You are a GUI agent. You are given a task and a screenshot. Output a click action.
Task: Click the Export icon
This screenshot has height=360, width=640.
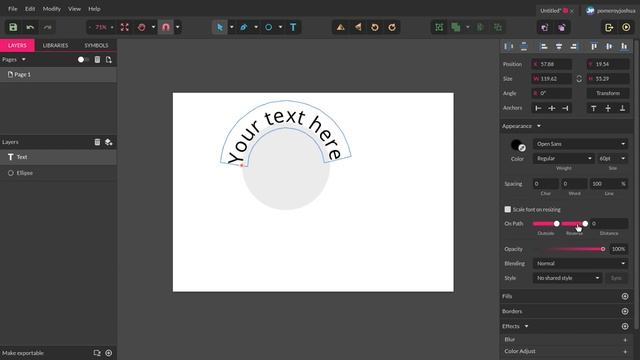[x=609, y=27]
